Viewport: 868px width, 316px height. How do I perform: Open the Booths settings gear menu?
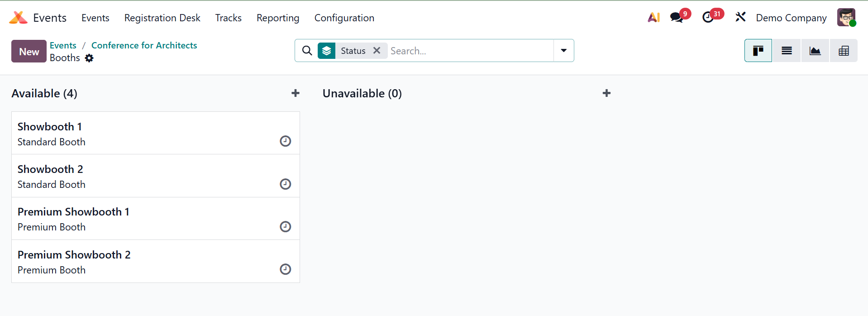click(x=90, y=58)
